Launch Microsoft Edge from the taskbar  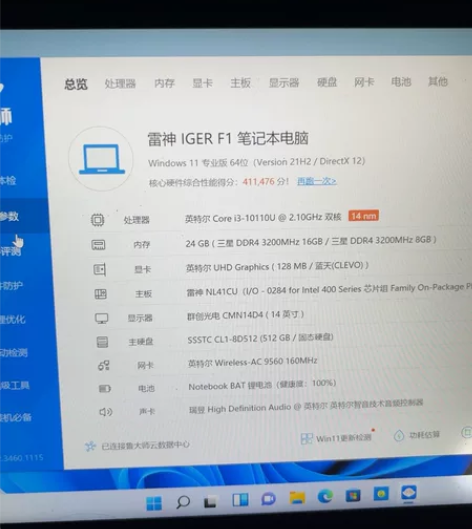(325, 496)
